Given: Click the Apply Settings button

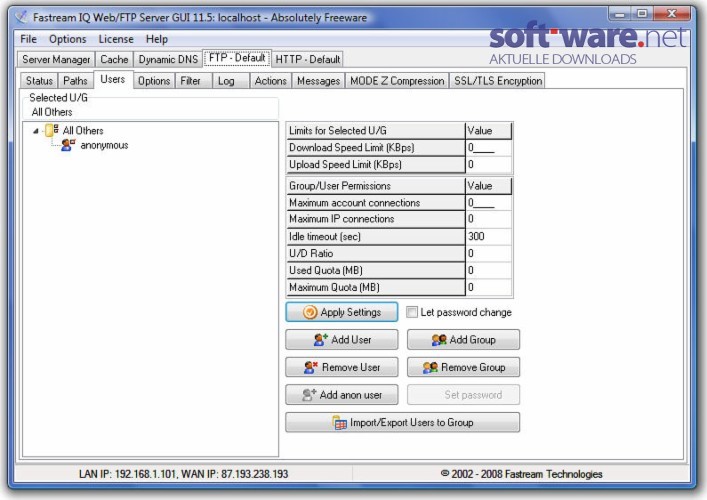Looking at the screenshot, I should tap(342, 312).
